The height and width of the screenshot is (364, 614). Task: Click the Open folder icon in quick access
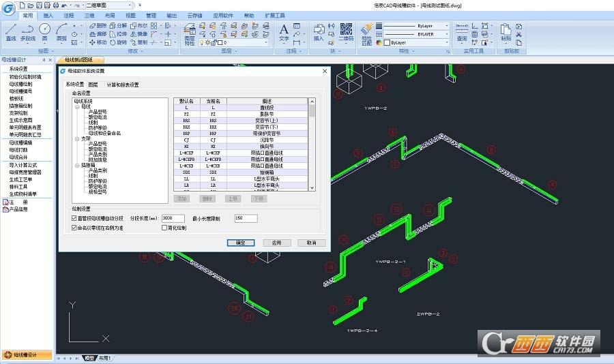click(x=30, y=5)
